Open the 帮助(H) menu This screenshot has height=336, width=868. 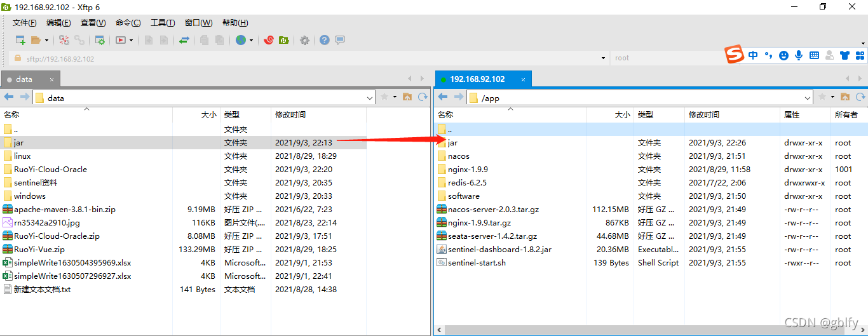(235, 23)
